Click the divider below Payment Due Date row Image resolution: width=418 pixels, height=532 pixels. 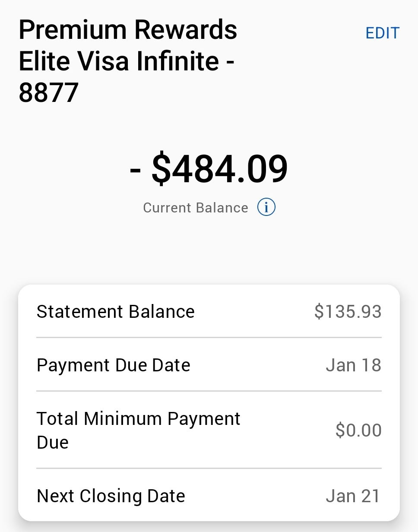coord(209,391)
